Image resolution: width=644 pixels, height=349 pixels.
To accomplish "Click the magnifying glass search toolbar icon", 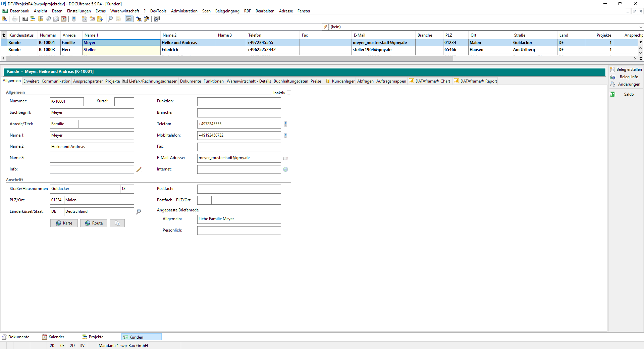I will click(110, 19).
